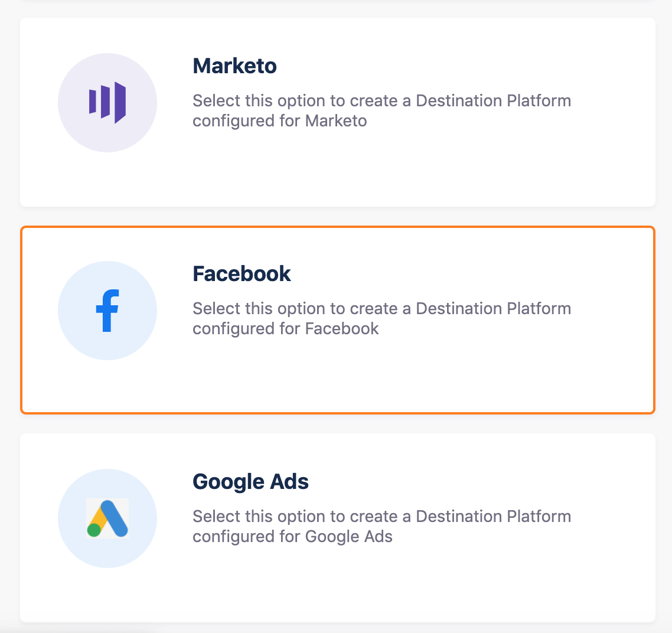672x633 pixels.
Task: Choose the Google Ads heading text
Action: point(250,482)
